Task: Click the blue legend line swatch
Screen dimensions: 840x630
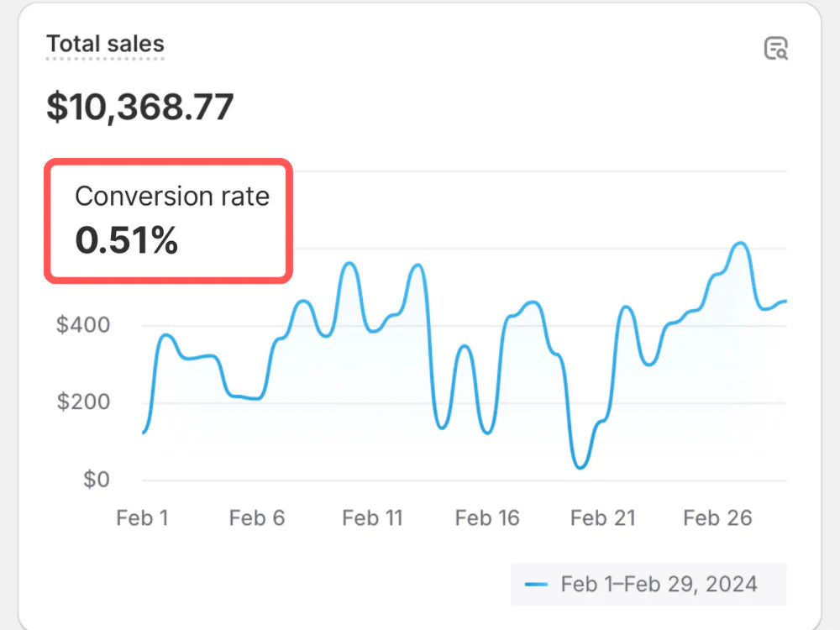Action: pos(535,585)
